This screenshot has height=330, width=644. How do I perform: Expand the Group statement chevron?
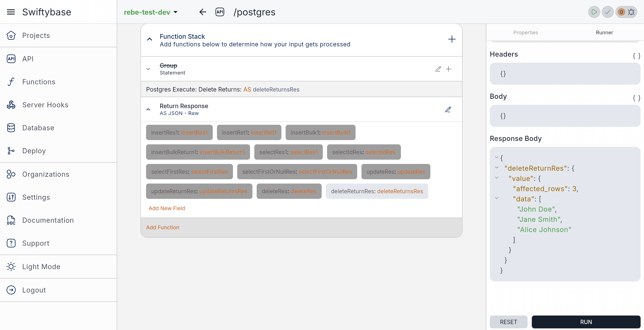coord(148,69)
